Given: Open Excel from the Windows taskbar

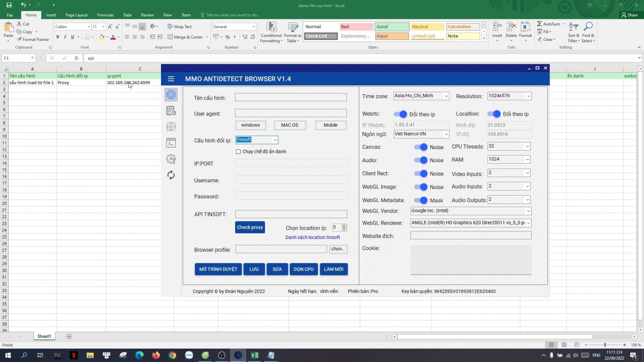Looking at the screenshot, I should point(254,355).
